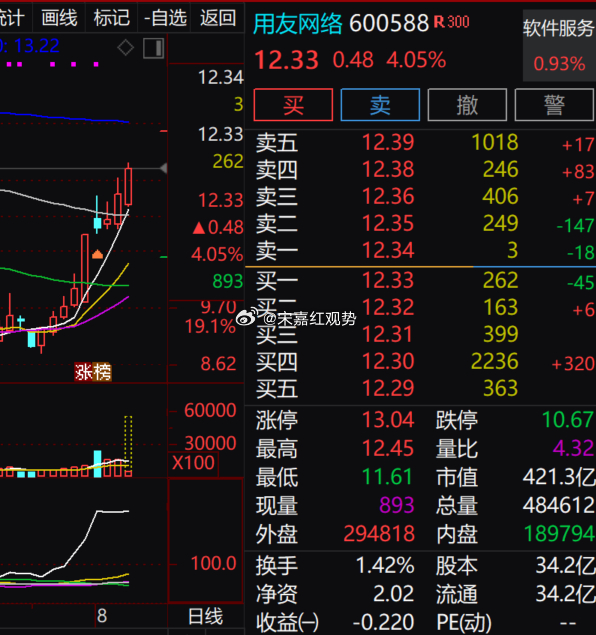Select 买一 price 12.33

click(x=388, y=280)
